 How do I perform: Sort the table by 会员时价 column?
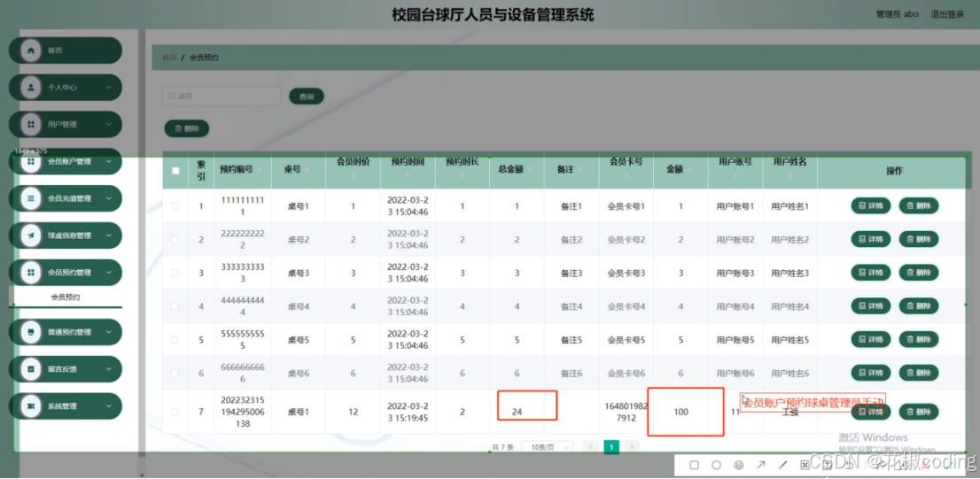pos(354,177)
